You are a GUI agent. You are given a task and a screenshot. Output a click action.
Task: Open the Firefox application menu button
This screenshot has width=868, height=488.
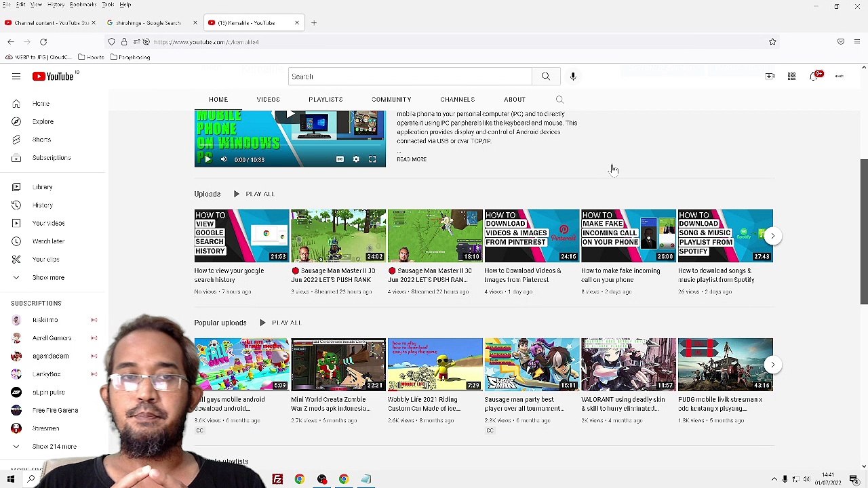pyautogui.click(x=857, y=42)
